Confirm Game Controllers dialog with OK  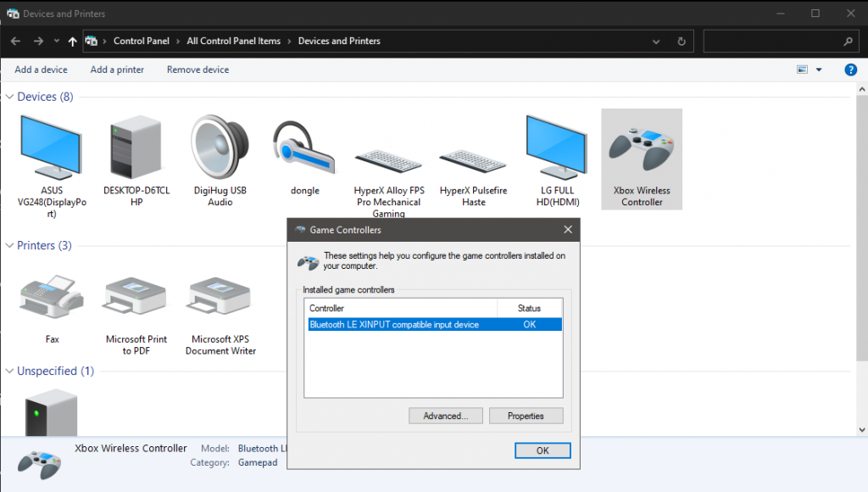coord(542,450)
